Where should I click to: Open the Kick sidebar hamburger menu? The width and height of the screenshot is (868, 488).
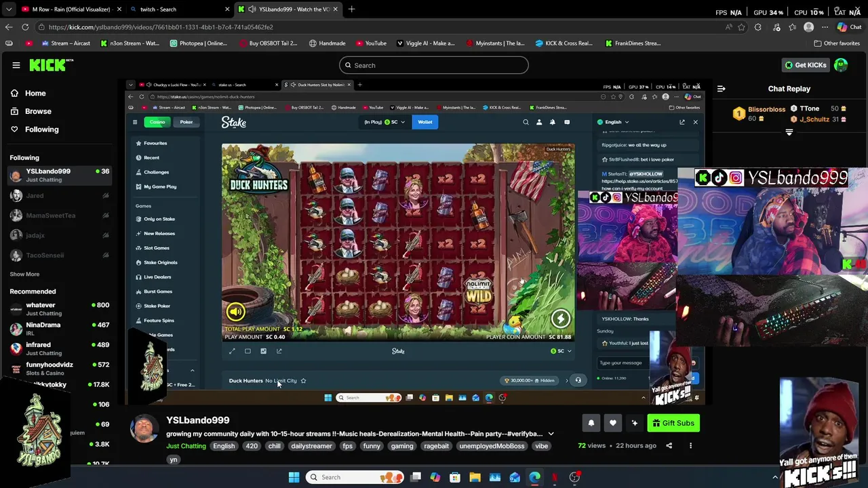click(x=16, y=65)
